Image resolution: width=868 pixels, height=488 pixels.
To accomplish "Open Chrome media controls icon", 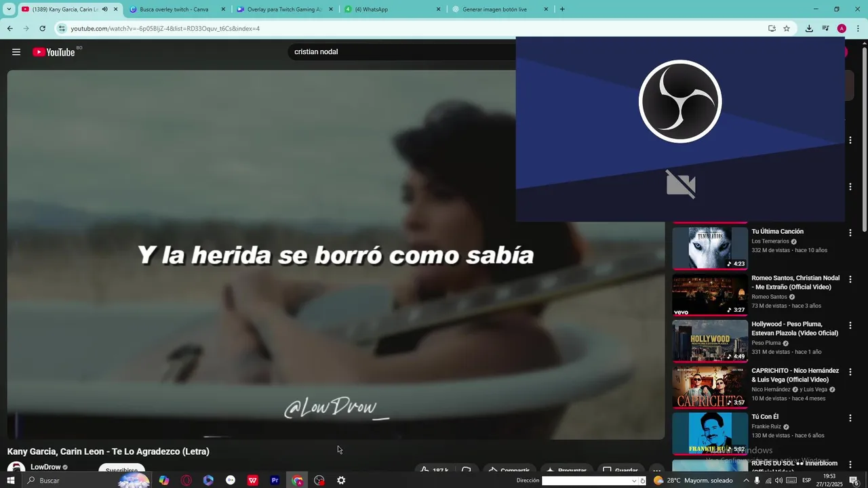I will (825, 28).
